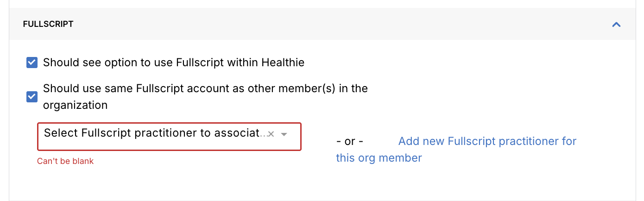The height and width of the screenshot is (201, 644).
Task: Click the FULLSCRIPT section header title
Action: (48, 24)
